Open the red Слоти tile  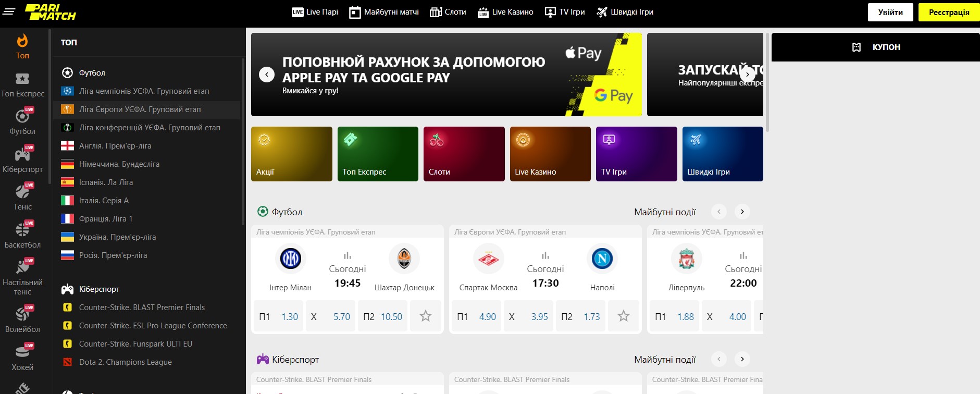(464, 154)
